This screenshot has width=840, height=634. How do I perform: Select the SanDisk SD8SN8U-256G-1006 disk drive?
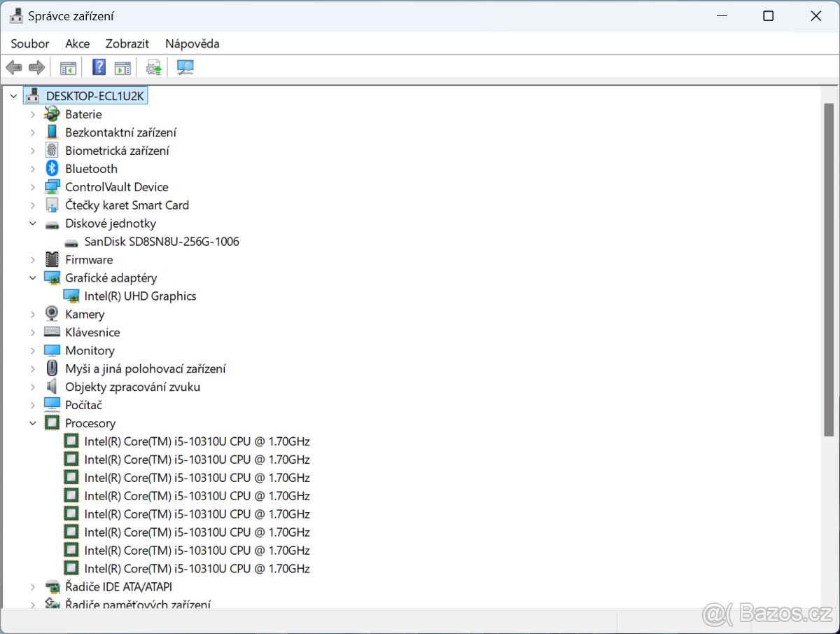pos(161,241)
